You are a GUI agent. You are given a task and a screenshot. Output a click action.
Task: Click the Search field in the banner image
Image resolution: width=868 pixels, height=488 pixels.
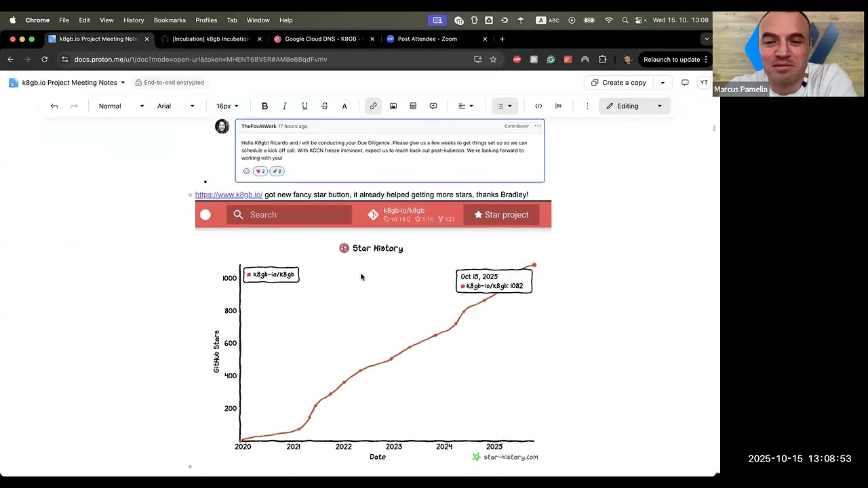(x=290, y=215)
